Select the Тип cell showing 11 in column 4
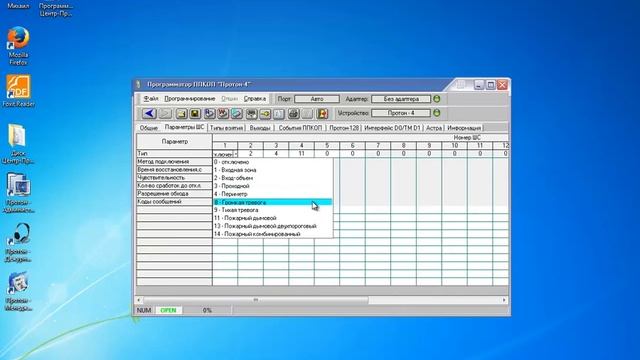The height and width of the screenshot is (360, 640). pyautogui.click(x=302, y=154)
